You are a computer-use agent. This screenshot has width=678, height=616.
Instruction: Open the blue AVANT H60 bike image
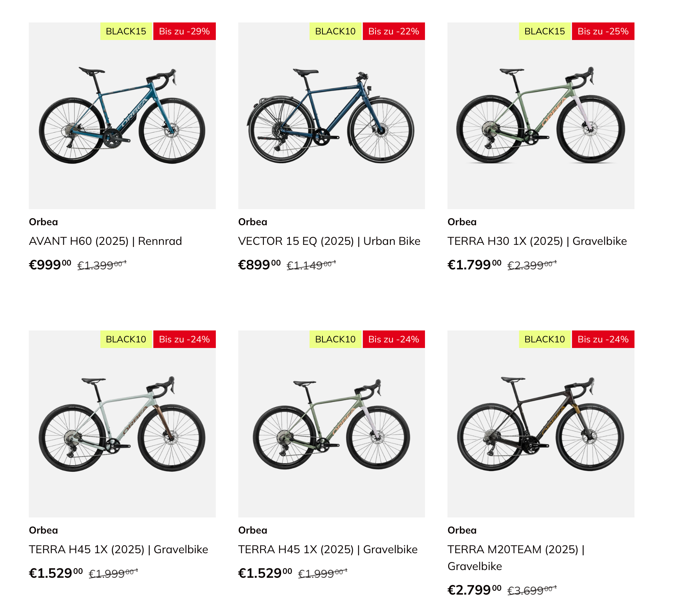coord(122,116)
